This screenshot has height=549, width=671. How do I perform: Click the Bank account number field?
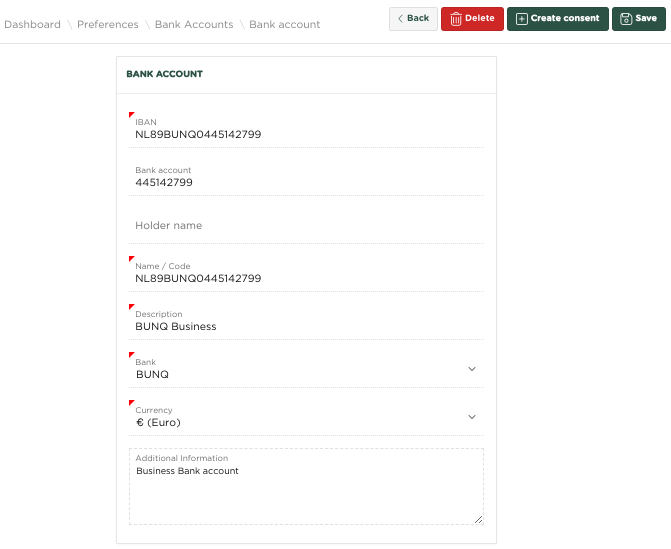306,178
